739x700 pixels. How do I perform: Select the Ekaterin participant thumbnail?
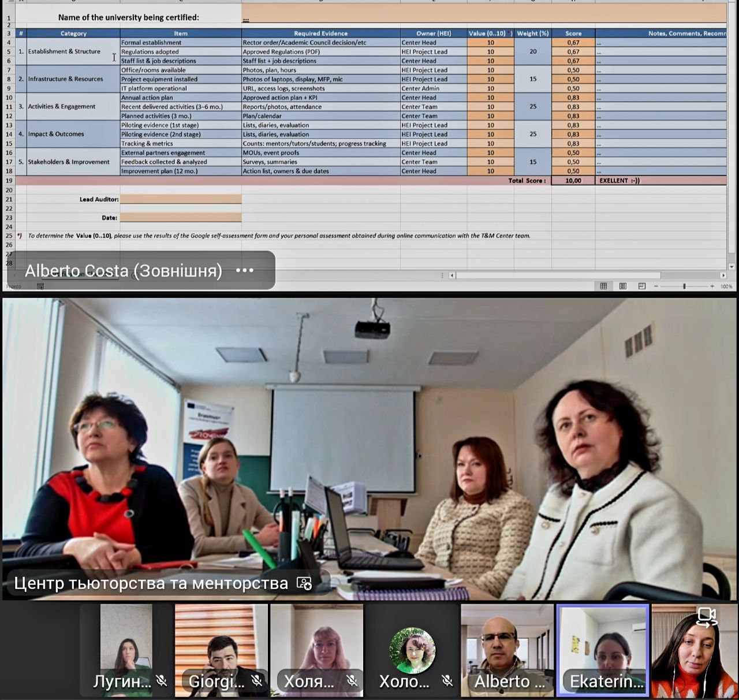(x=602, y=650)
